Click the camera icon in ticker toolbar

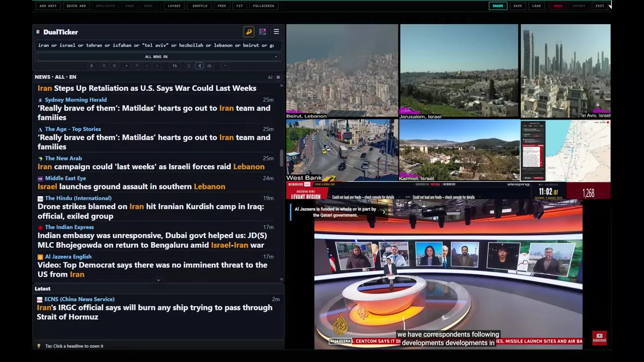click(x=209, y=66)
